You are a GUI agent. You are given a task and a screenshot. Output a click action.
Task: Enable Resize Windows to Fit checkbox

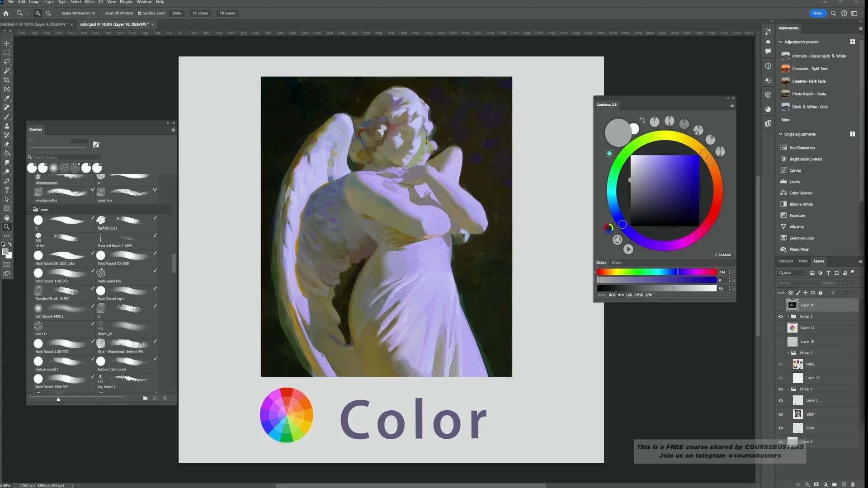(59, 13)
